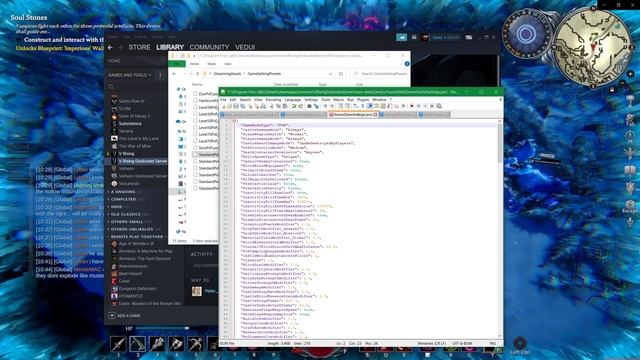
Task: Click the Copy icon in Notepad++ toolbar
Action: 278,106
